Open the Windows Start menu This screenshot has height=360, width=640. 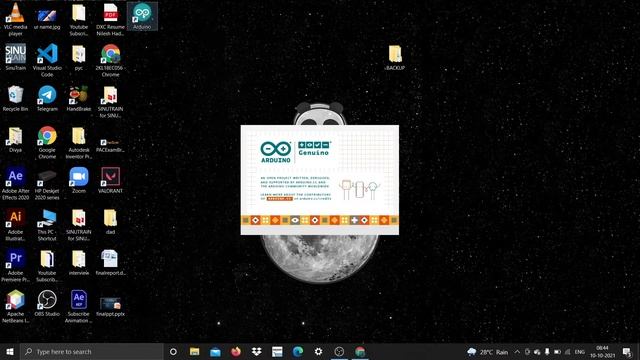tap(10, 351)
